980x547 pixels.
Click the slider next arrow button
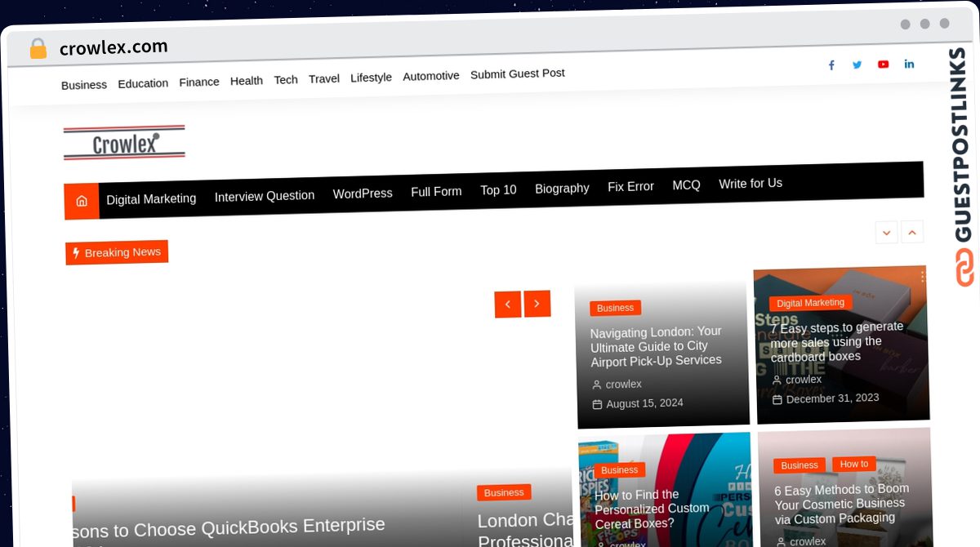click(x=537, y=304)
